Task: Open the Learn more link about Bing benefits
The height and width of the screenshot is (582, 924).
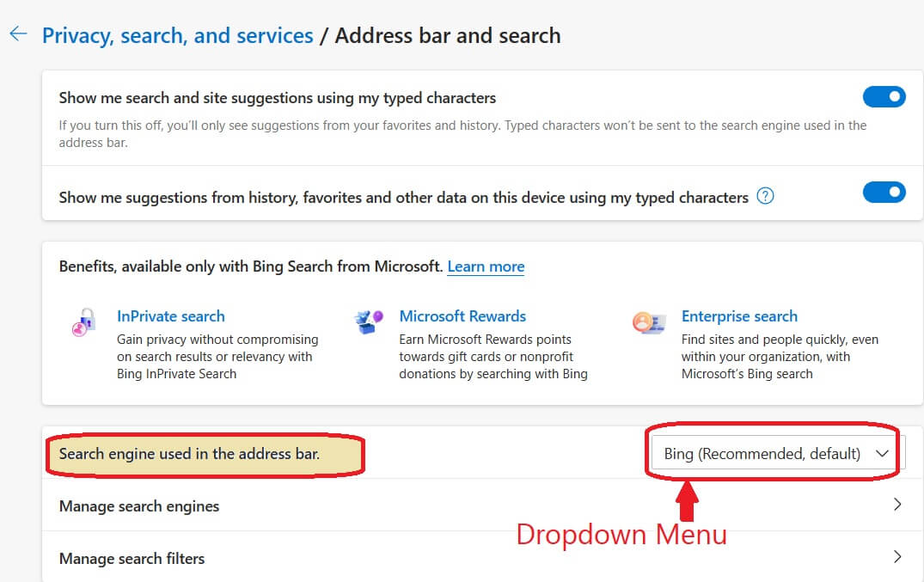Action: (x=486, y=266)
